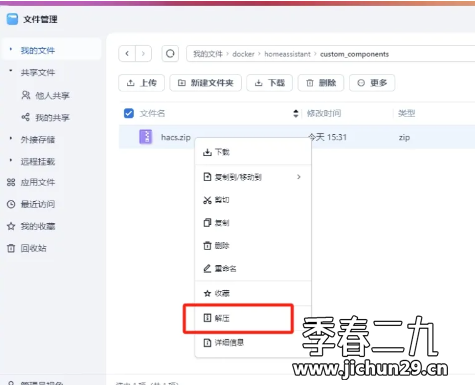Image resolution: width=475 pixels, height=385 pixels.
Task: Click the hacs.zip archive file icon
Action: 146,137
